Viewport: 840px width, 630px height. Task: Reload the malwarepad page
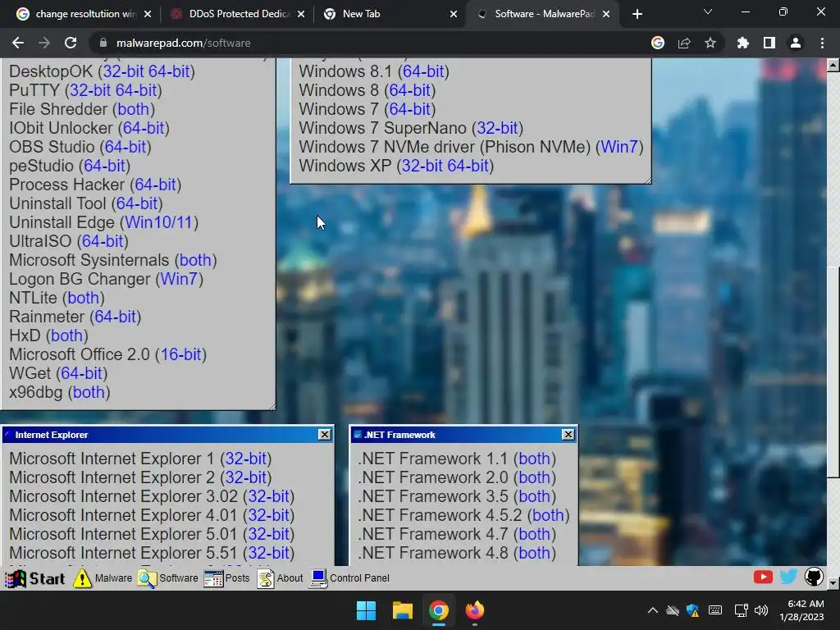[x=71, y=43]
